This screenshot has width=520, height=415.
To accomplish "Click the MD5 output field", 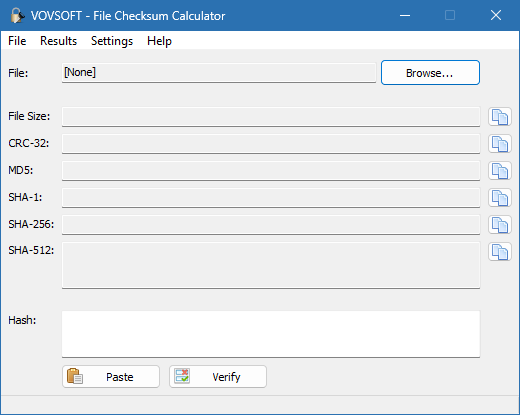I will click(271, 171).
